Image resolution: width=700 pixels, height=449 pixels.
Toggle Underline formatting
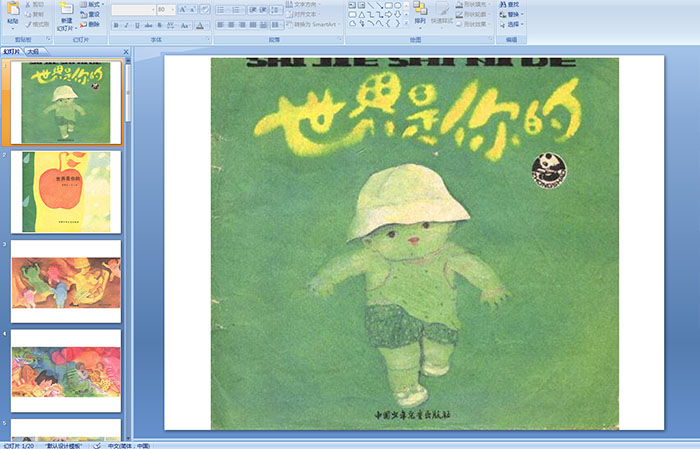137,25
